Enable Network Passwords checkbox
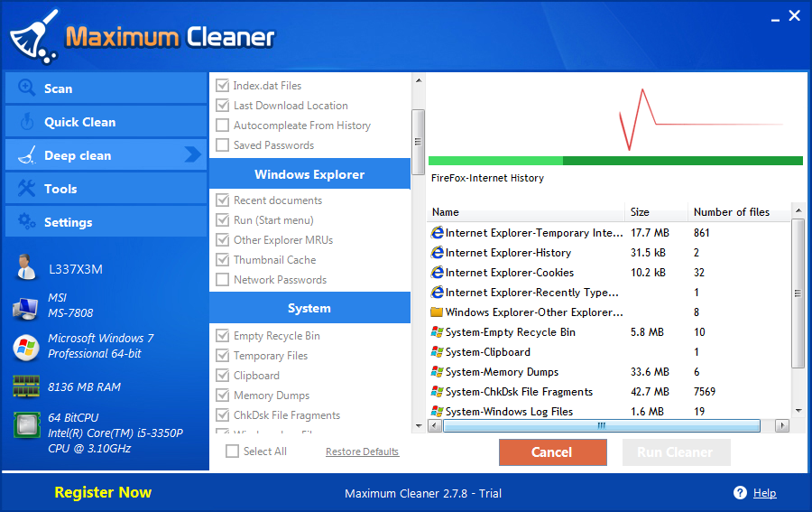This screenshot has height=512, width=812. coord(222,279)
